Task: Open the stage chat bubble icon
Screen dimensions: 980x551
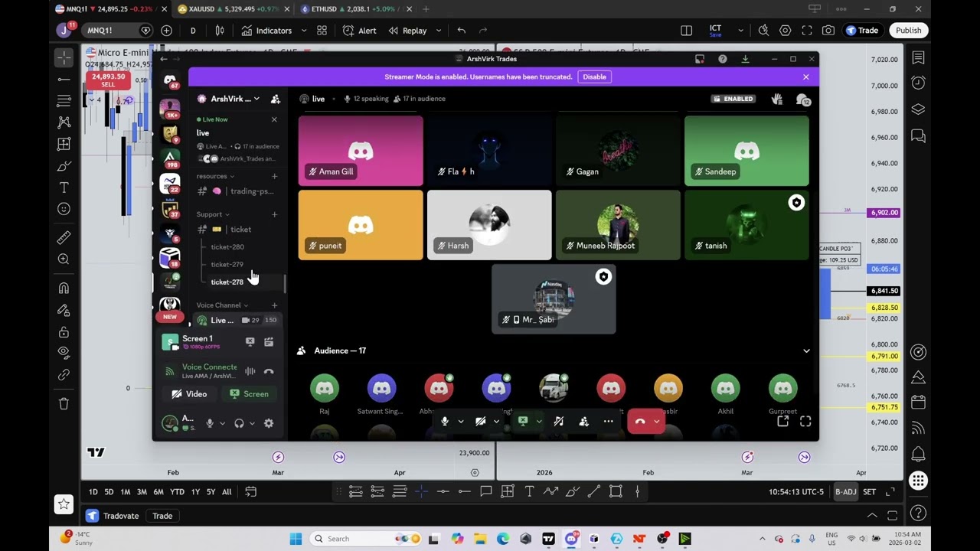Action: (802, 99)
